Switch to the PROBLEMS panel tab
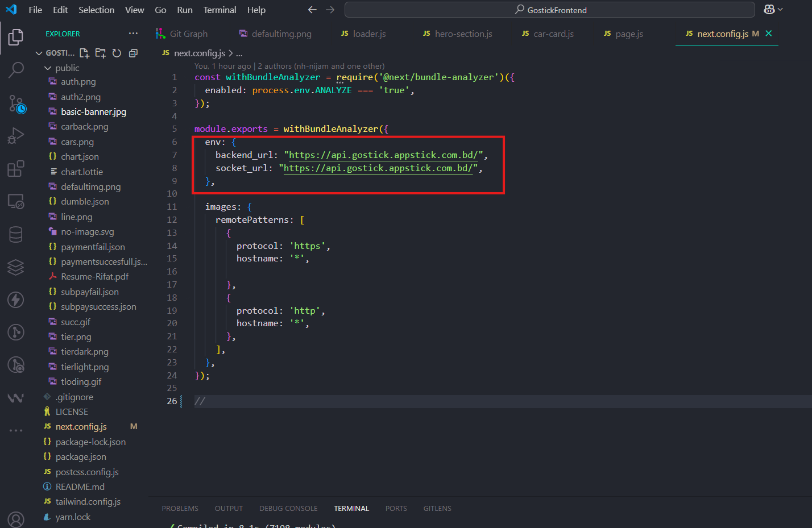 pyautogui.click(x=180, y=508)
